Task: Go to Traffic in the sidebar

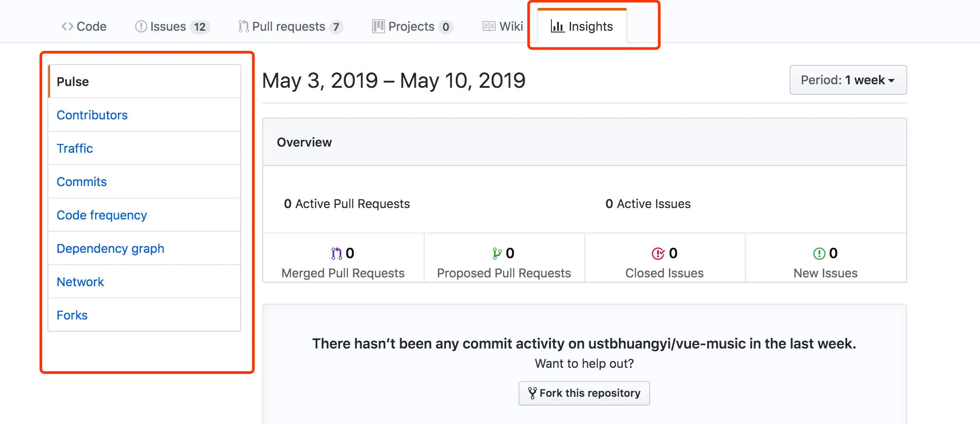Action: 75,148
